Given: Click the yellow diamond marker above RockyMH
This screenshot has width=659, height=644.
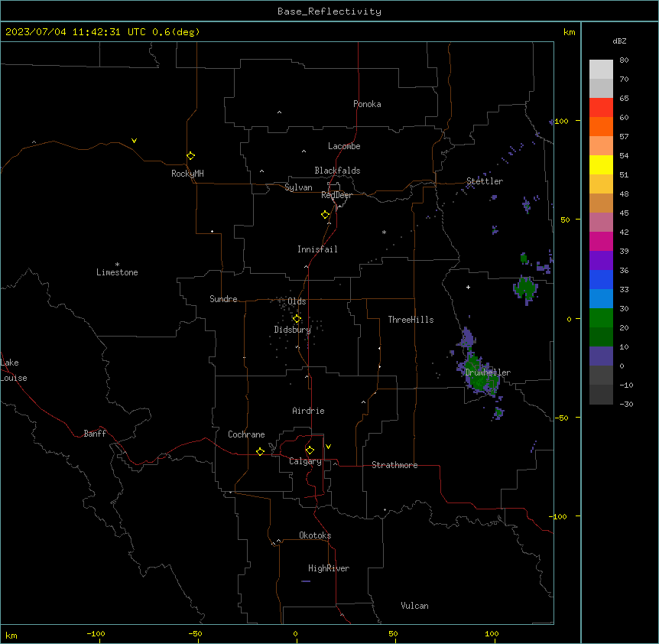Looking at the screenshot, I should tap(190, 155).
